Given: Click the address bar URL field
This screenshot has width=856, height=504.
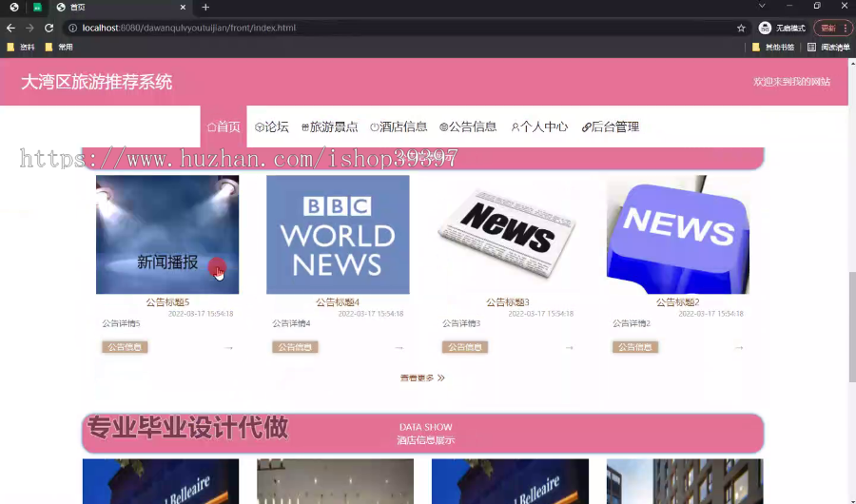Looking at the screenshot, I should [x=404, y=28].
